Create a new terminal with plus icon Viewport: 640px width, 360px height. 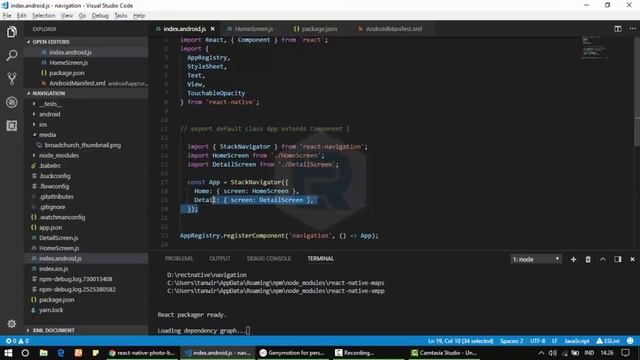pyautogui.click(x=573, y=259)
